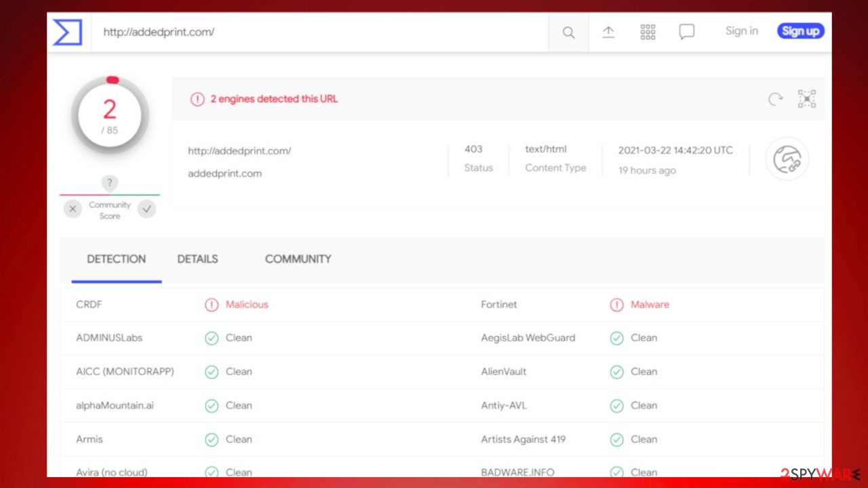Click the AlienVault engine name
The image size is (868, 488).
pos(504,371)
